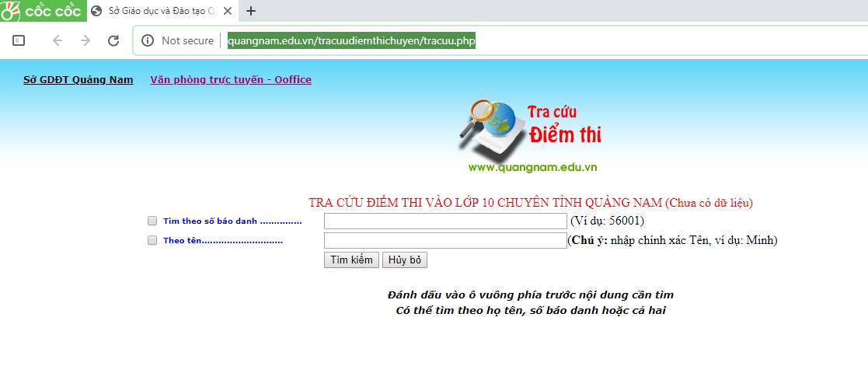The height and width of the screenshot is (366, 868).
Task: Click 'Có thể tìm theo họ tên' text
Action: point(530,311)
